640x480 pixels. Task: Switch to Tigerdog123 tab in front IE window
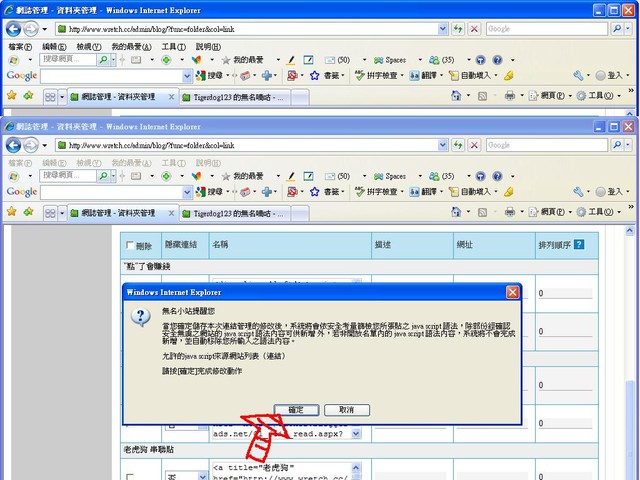[234, 213]
